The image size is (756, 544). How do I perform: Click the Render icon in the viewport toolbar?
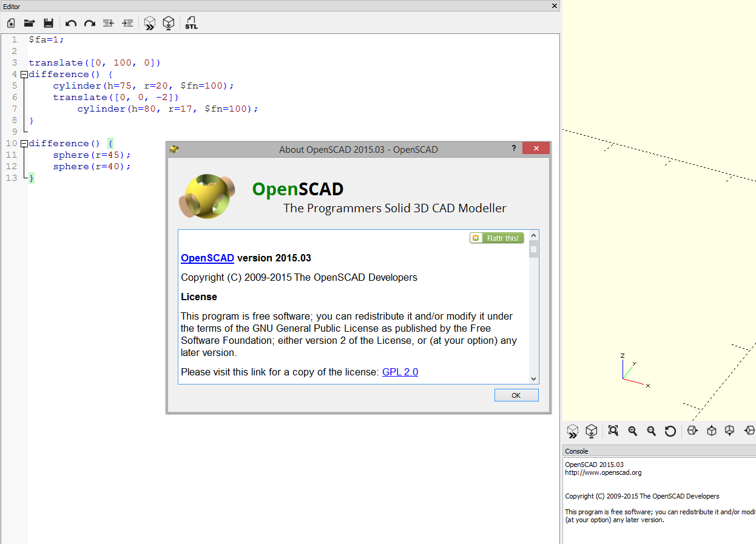(591, 431)
